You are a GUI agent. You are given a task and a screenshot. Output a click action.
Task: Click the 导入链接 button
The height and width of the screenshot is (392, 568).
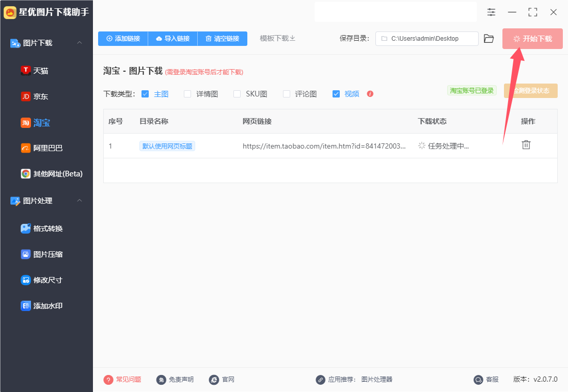pos(173,39)
